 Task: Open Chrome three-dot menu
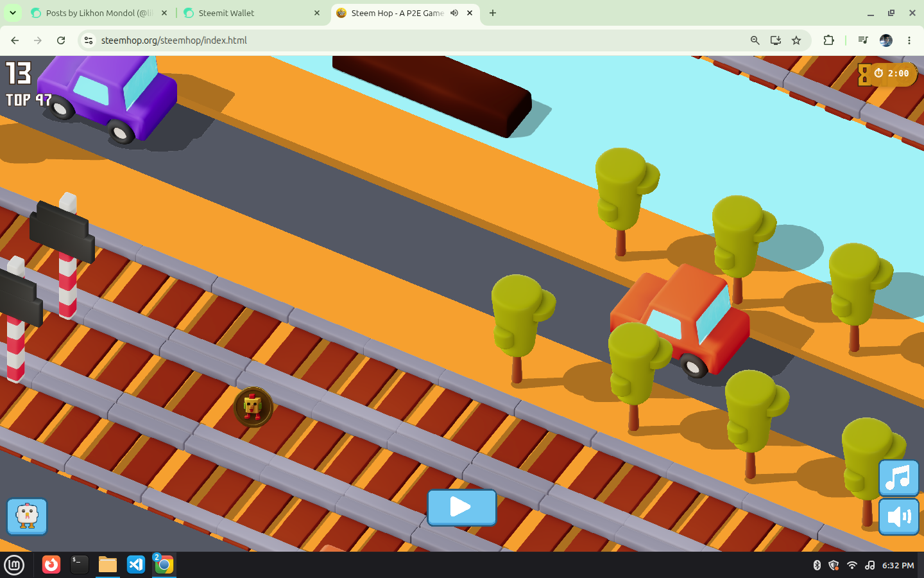pyautogui.click(x=909, y=40)
